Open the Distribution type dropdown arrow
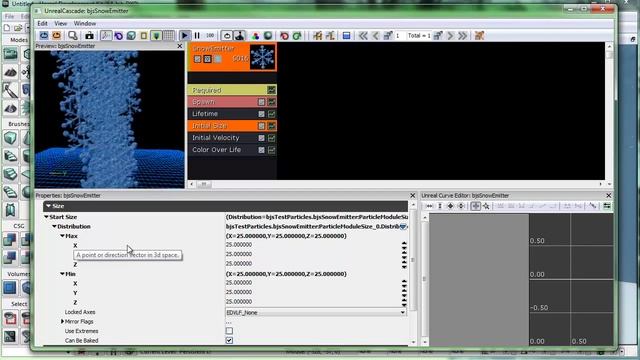Image resolution: width=640 pixels, height=360 pixels. [403, 227]
